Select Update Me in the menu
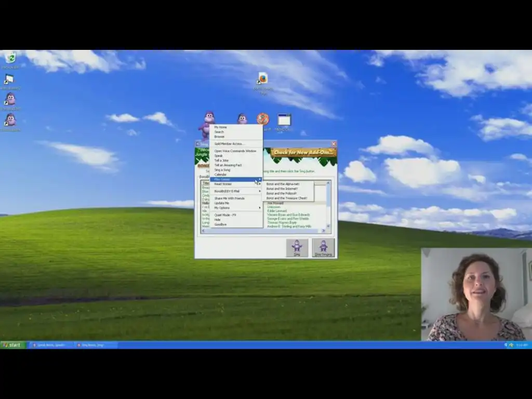This screenshot has width=532, height=399. tap(236, 203)
